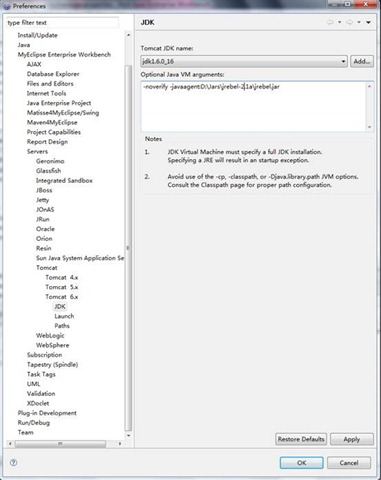Select the Paths item under Tomcat 6.x
381x480 pixels.
(x=62, y=325)
